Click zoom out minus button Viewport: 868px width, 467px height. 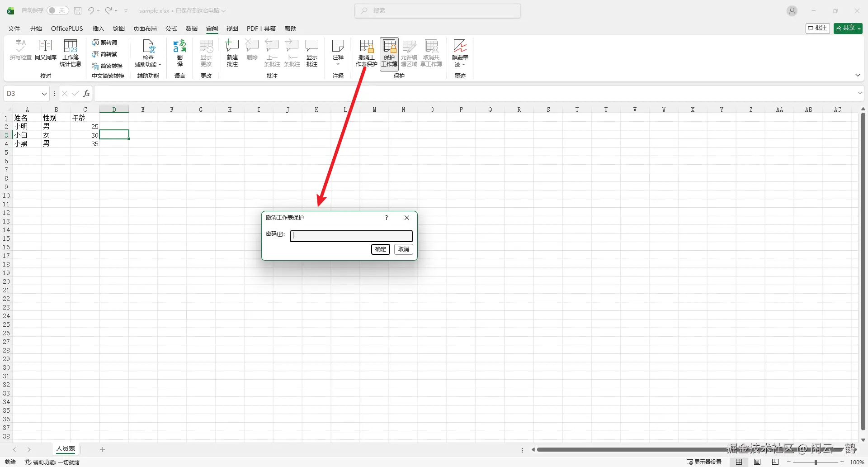pos(789,462)
